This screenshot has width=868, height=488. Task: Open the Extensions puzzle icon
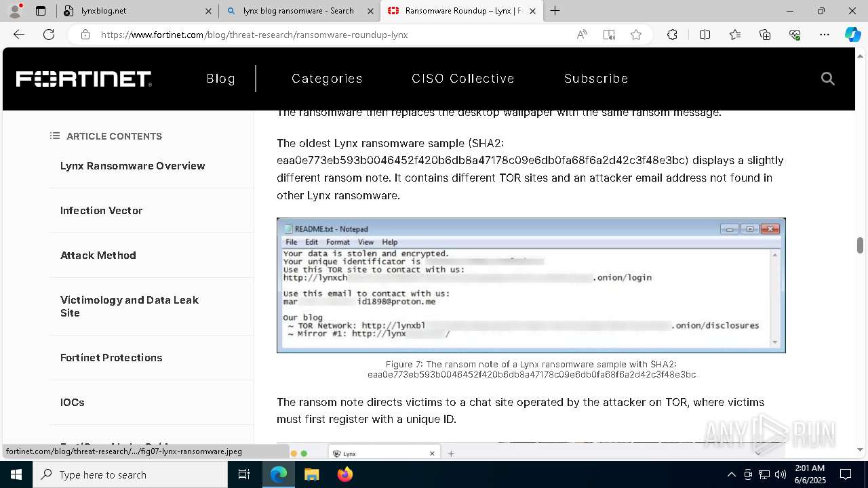672,35
